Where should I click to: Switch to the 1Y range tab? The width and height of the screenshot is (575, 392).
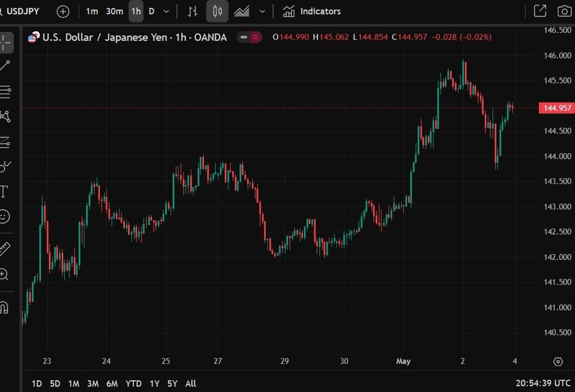(x=154, y=383)
